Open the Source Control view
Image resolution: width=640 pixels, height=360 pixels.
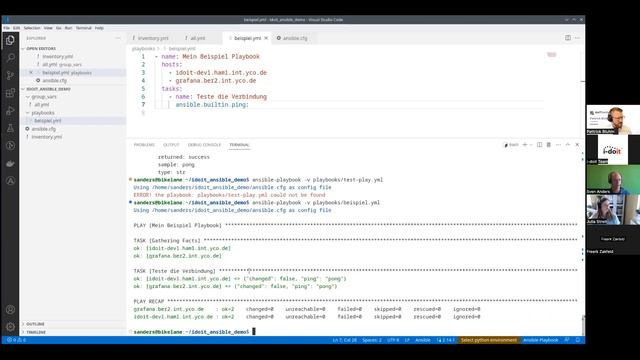(11, 75)
